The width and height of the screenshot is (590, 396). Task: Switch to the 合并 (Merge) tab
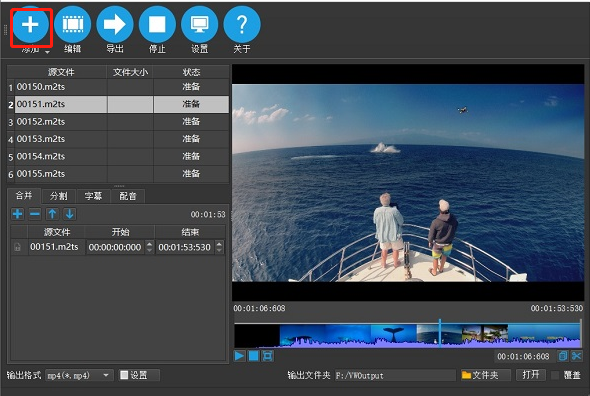(x=24, y=195)
